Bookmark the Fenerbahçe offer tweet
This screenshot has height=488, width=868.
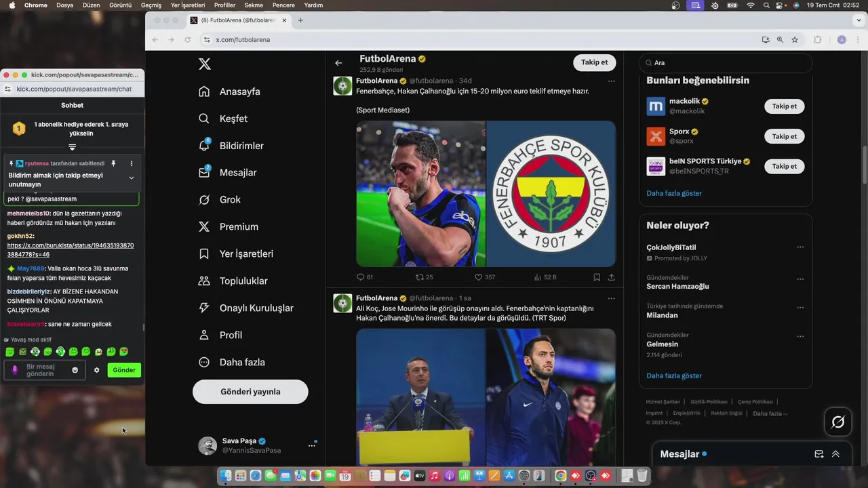click(597, 277)
